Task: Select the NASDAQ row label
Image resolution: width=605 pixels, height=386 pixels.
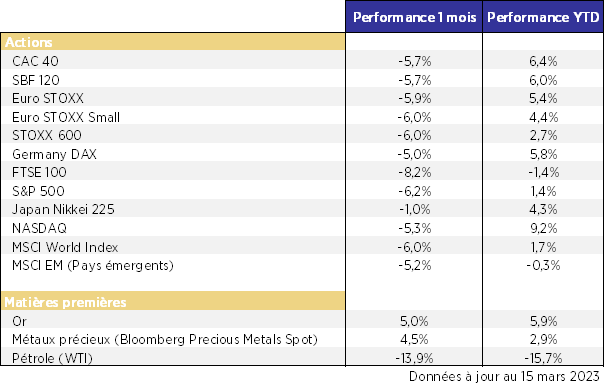Action: tap(39, 228)
